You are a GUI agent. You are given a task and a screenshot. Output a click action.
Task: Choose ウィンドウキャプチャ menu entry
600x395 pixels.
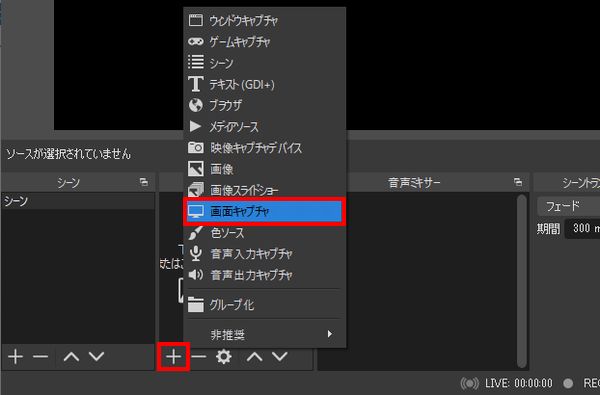click(x=264, y=20)
